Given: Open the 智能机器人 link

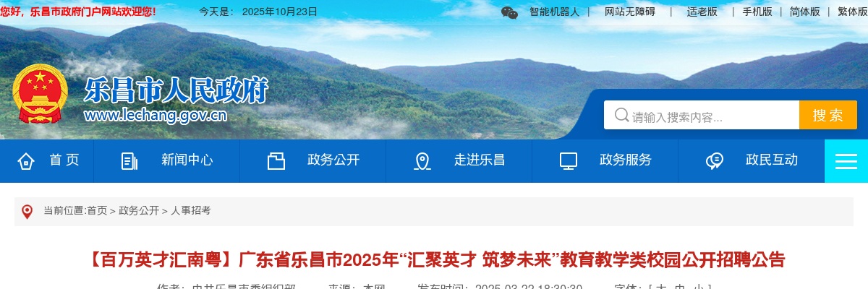Looking at the screenshot, I should click(555, 12).
